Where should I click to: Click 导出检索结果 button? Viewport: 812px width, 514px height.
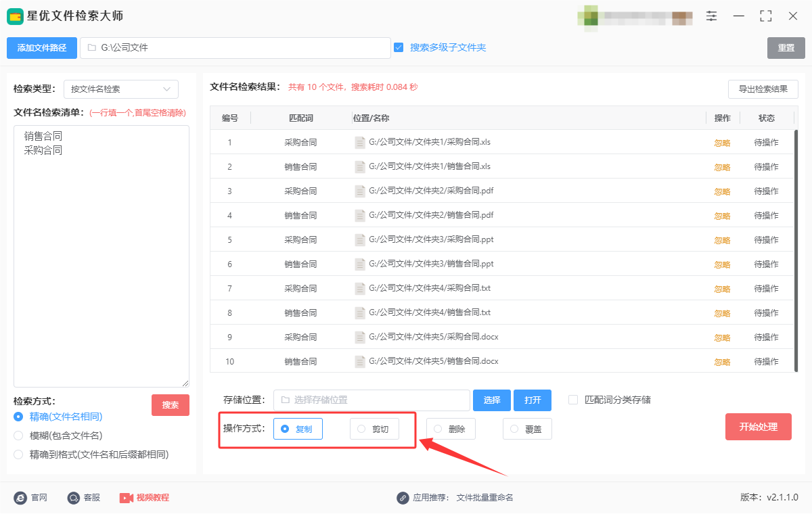pos(763,89)
